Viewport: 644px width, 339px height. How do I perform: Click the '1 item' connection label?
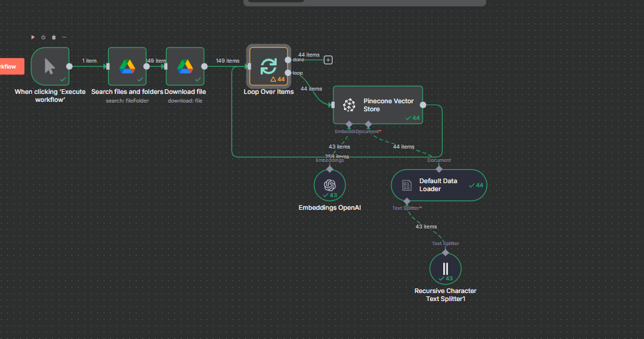(x=89, y=61)
